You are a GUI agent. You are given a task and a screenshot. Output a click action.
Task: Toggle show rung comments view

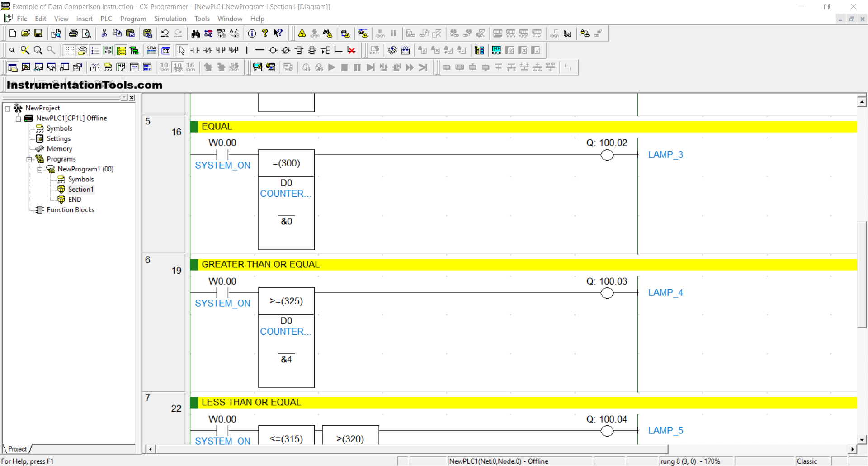tap(82, 50)
